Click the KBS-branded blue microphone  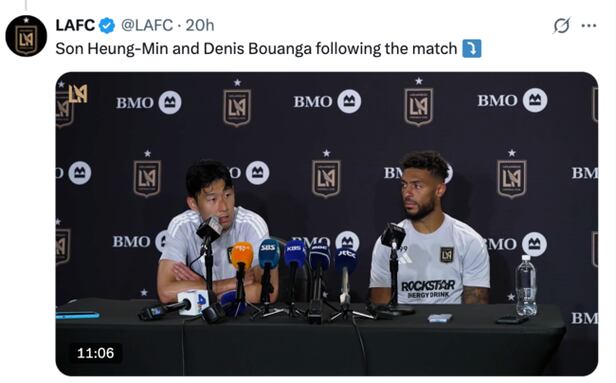tap(294, 253)
